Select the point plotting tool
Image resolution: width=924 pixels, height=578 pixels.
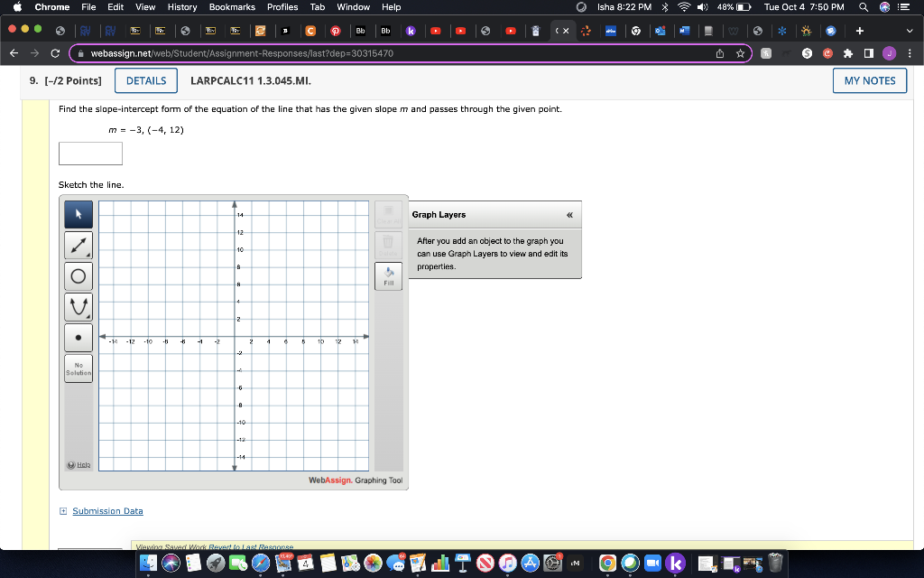pos(78,336)
